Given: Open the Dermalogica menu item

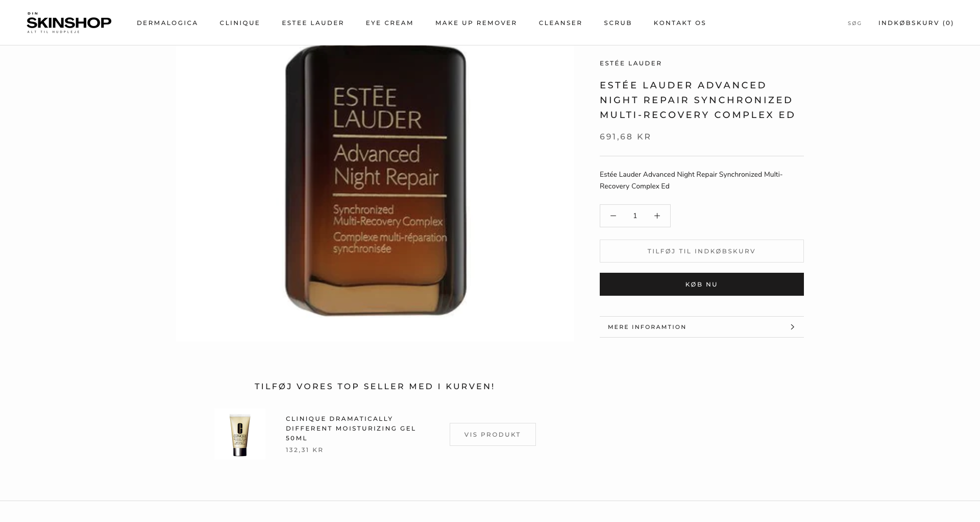Looking at the screenshot, I should tap(167, 23).
